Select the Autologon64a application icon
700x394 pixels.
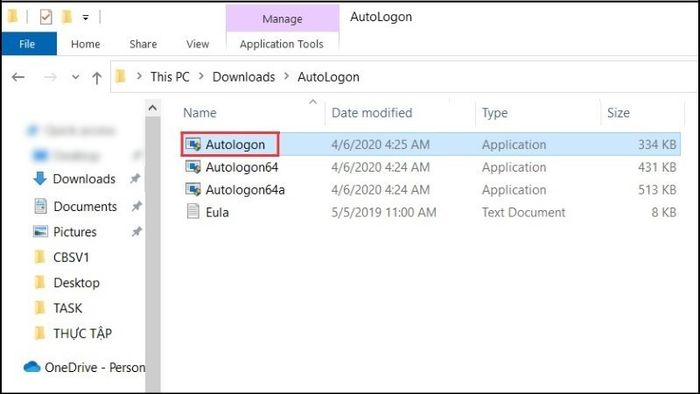tap(193, 190)
